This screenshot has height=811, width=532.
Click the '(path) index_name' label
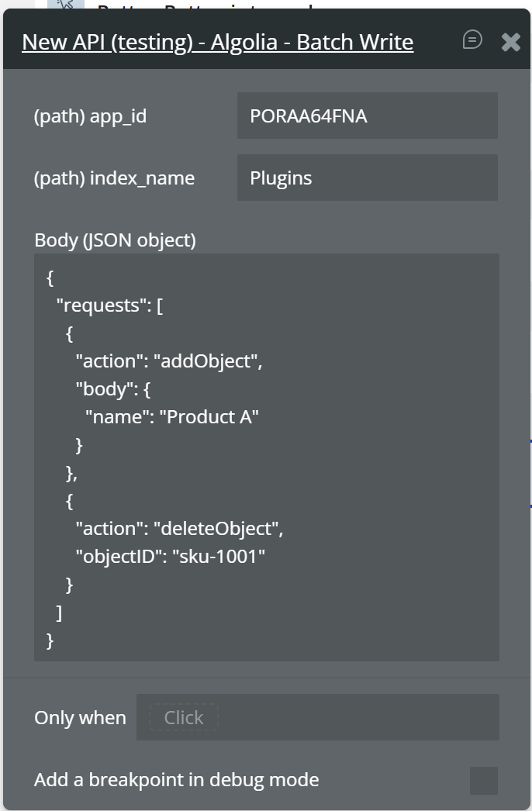(x=114, y=178)
